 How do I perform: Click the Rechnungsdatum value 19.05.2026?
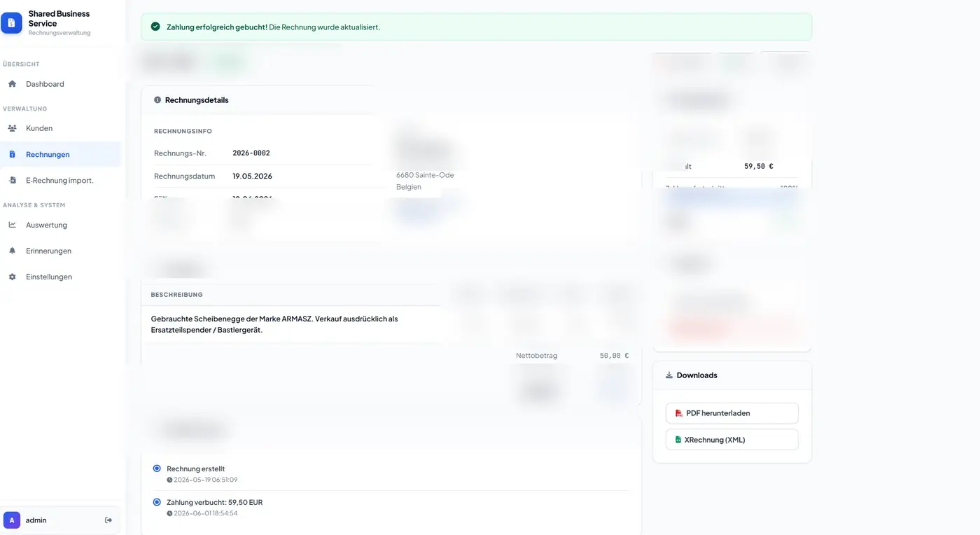click(252, 176)
